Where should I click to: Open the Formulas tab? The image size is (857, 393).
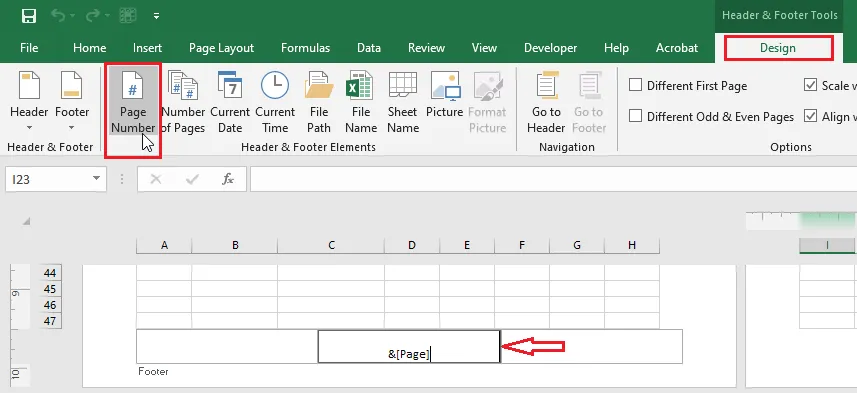coord(306,48)
